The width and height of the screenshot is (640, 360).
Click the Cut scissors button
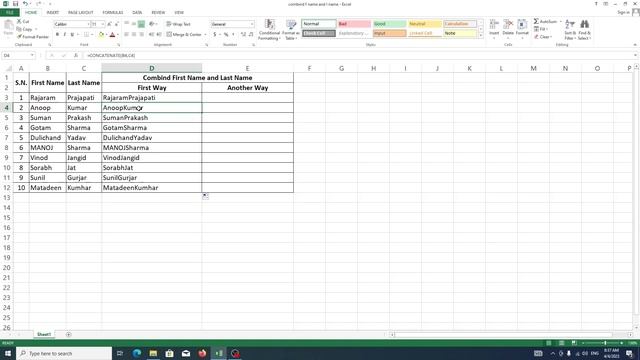tap(23, 21)
